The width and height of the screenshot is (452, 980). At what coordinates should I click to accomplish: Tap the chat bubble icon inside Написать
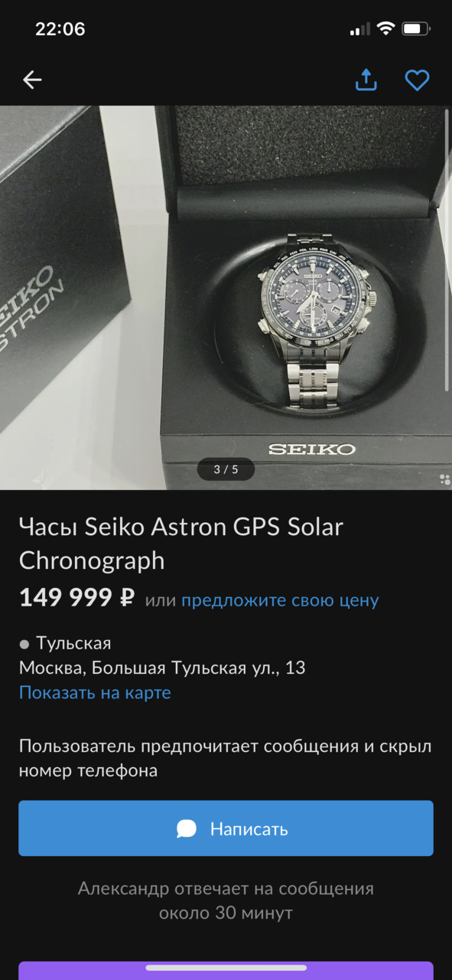point(187,828)
